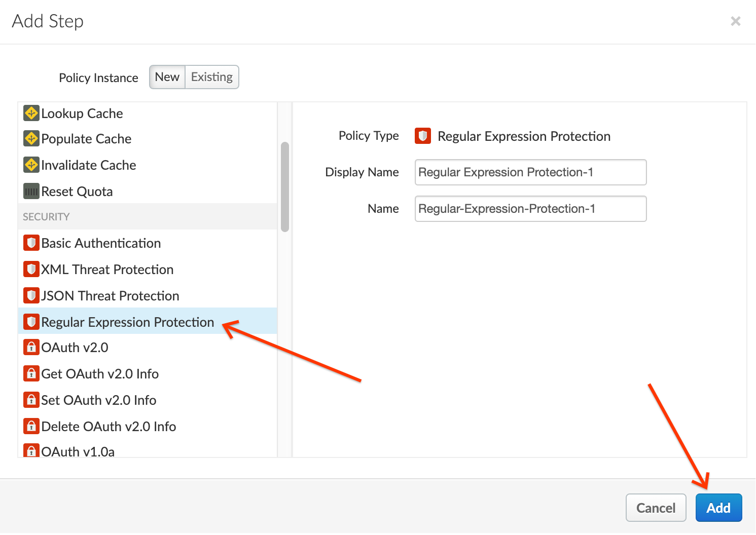Click the Basic Authentication shield icon

coord(31,243)
